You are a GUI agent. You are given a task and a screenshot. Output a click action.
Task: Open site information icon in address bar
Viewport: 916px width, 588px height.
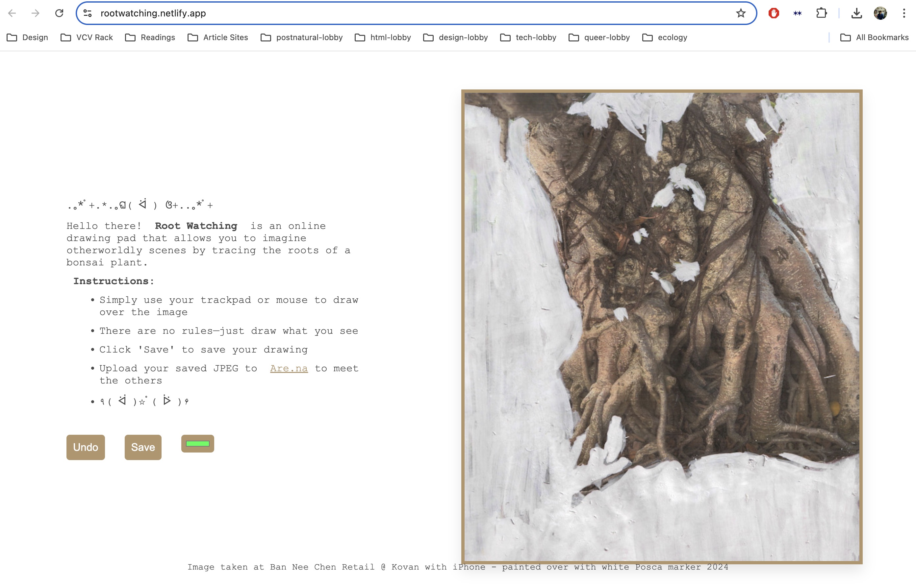(88, 13)
